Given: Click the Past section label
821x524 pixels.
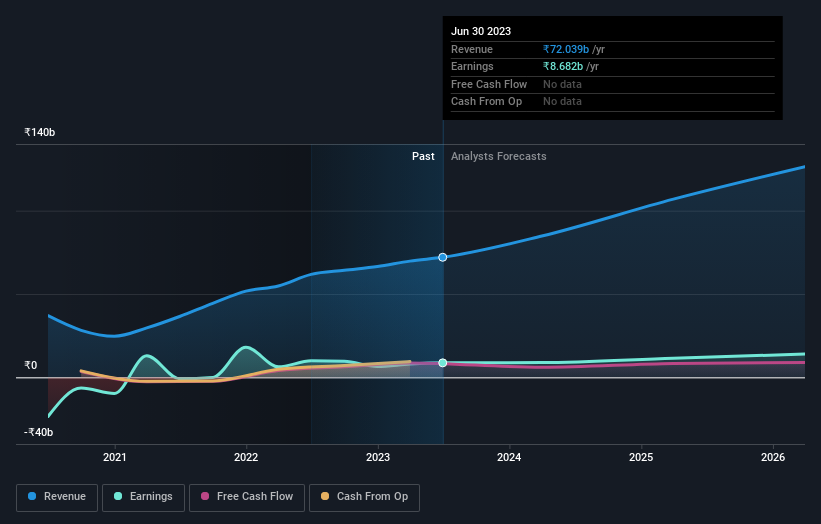Looking at the screenshot, I should [x=423, y=156].
